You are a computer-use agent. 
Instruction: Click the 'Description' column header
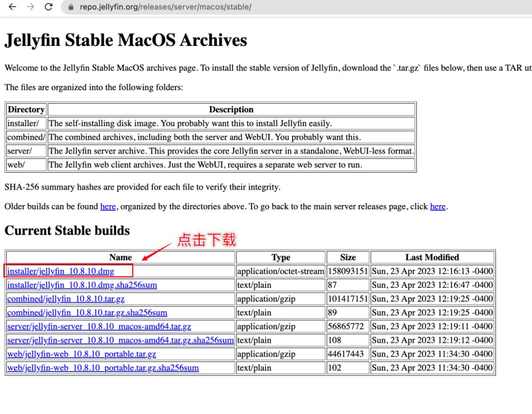pyautogui.click(x=231, y=109)
